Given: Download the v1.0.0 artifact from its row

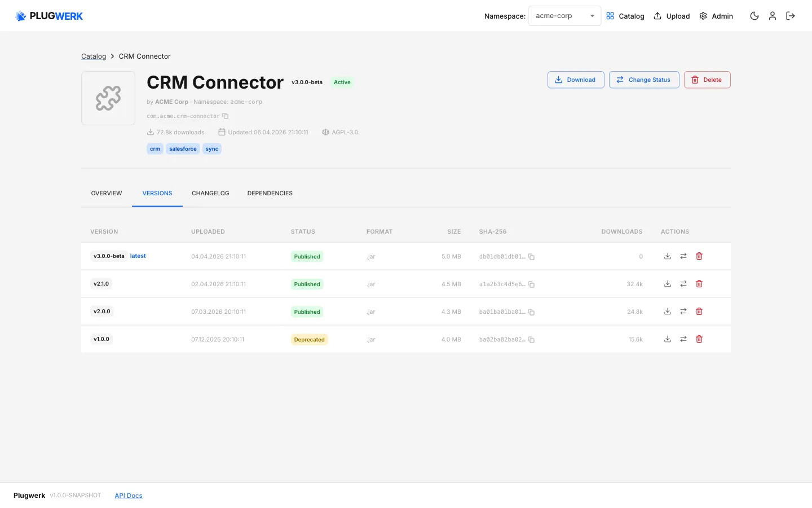Looking at the screenshot, I should (x=668, y=339).
